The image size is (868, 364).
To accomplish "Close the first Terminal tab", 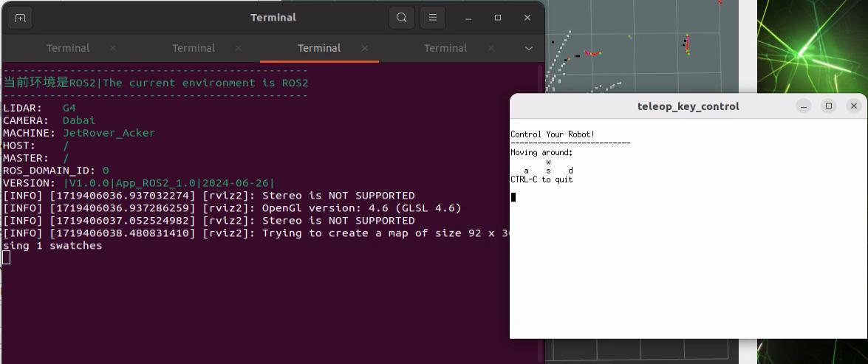I will (x=113, y=48).
